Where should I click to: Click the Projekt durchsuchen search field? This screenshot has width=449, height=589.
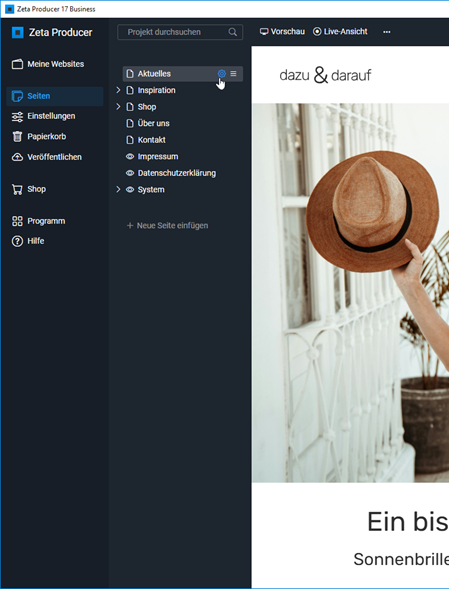pos(180,32)
